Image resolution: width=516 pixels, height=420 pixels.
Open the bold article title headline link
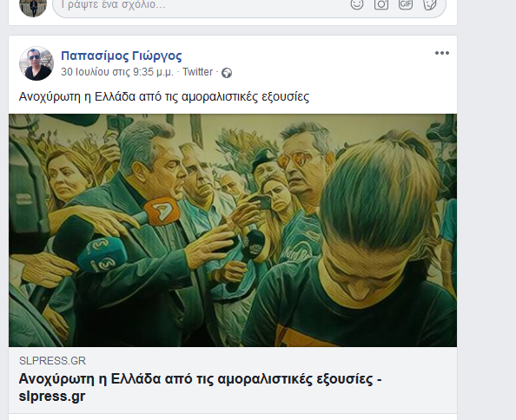coord(200,388)
